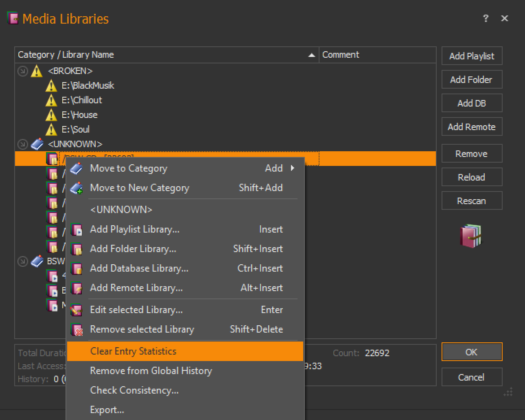Click the Add Folder Library menu icon

point(77,249)
